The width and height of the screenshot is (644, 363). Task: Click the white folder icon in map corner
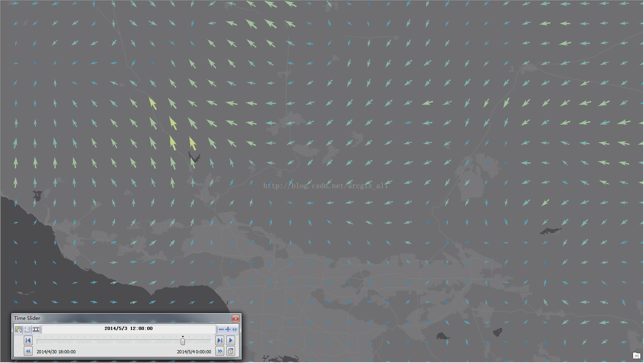pyautogui.click(x=636, y=355)
